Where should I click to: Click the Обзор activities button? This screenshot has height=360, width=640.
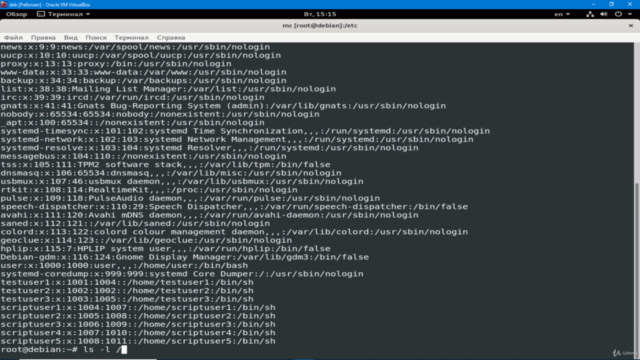click(x=16, y=14)
